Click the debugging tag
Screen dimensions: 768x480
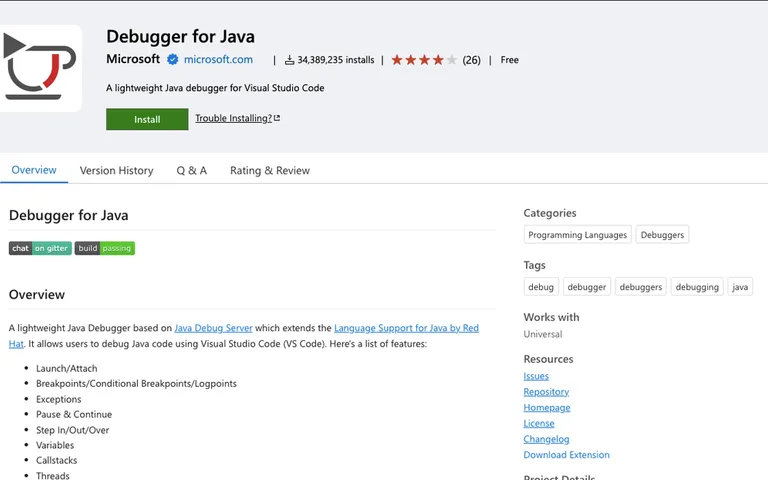697,287
